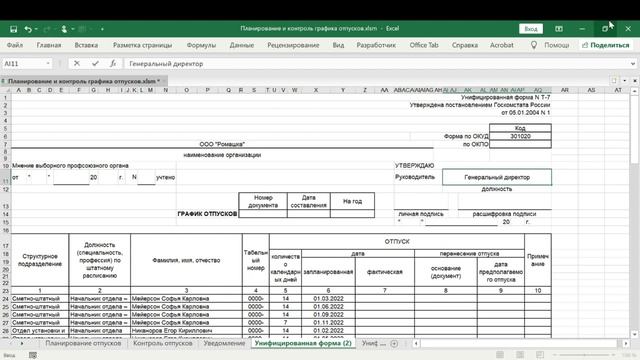
Task: Select column header AR
Action: [x=564, y=90]
